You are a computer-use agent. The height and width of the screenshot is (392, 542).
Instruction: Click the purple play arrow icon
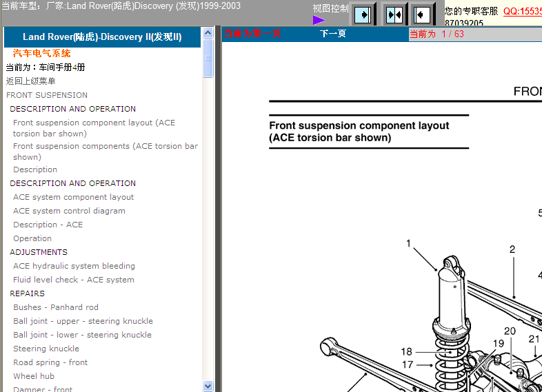click(x=319, y=20)
